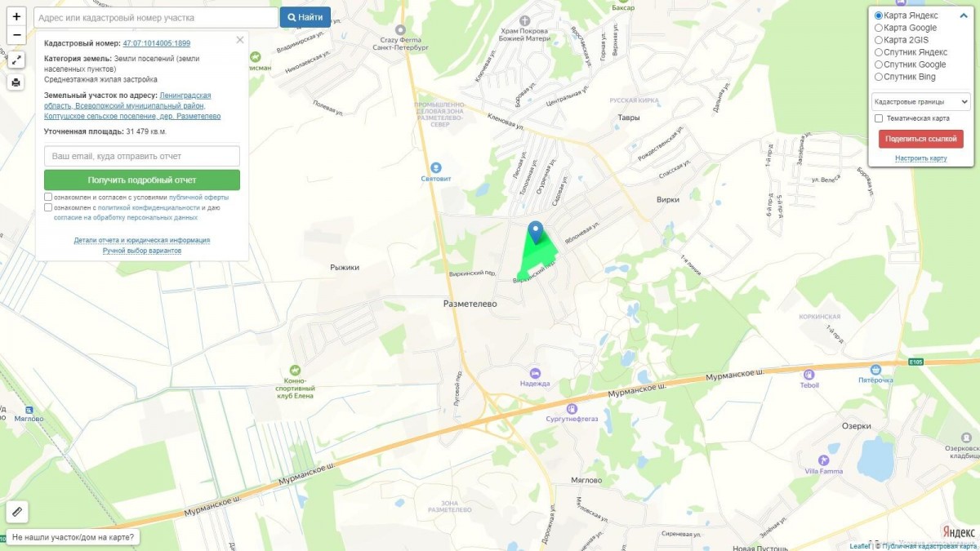The height and width of the screenshot is (551, 980).
Task: Agree to публичной оферты checkbox
Action: point(49,198)
